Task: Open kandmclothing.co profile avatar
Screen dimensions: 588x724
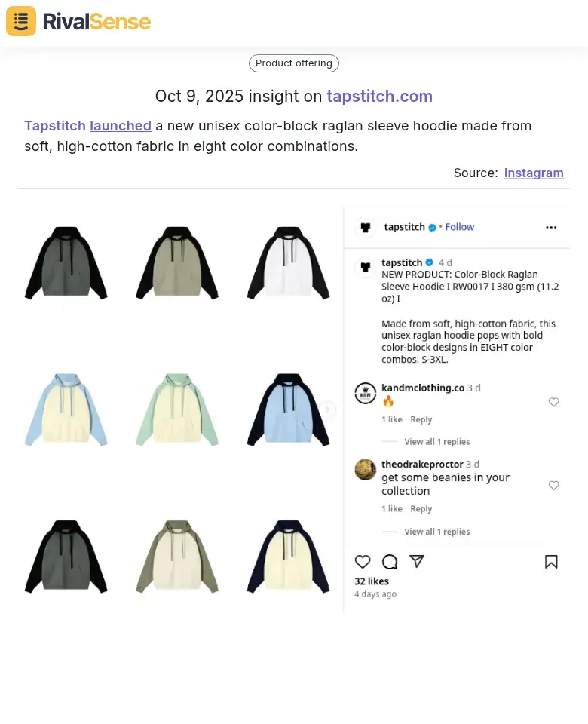Action: (x=366, y=394)
